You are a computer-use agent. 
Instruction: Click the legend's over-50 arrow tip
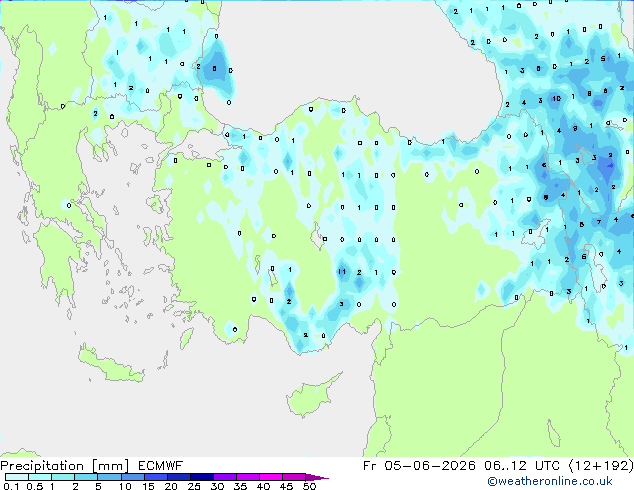tap(318, 477)
